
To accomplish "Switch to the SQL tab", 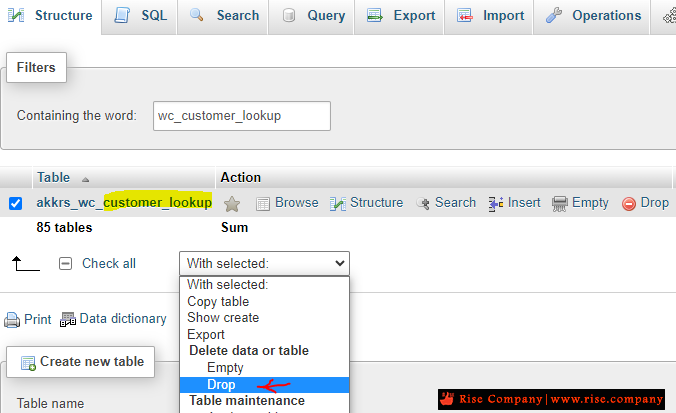I will [139, 16].
